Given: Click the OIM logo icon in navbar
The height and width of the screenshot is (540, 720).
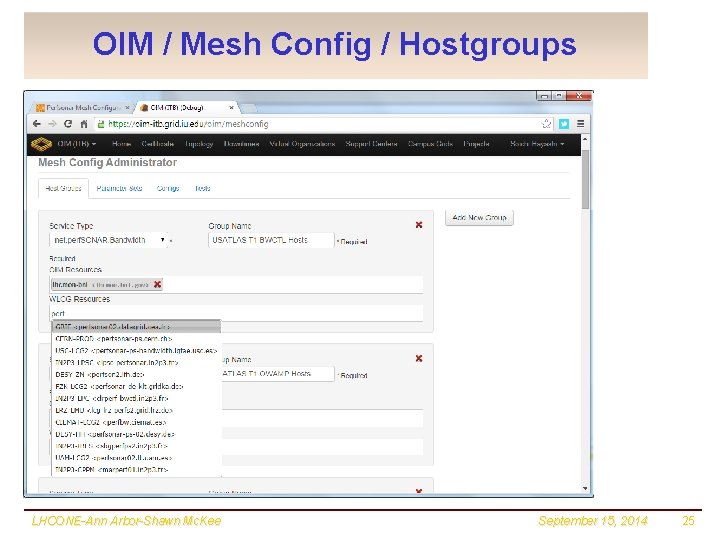Looking at the screenshot, I should pyautogui.click(x=41, y=144).
